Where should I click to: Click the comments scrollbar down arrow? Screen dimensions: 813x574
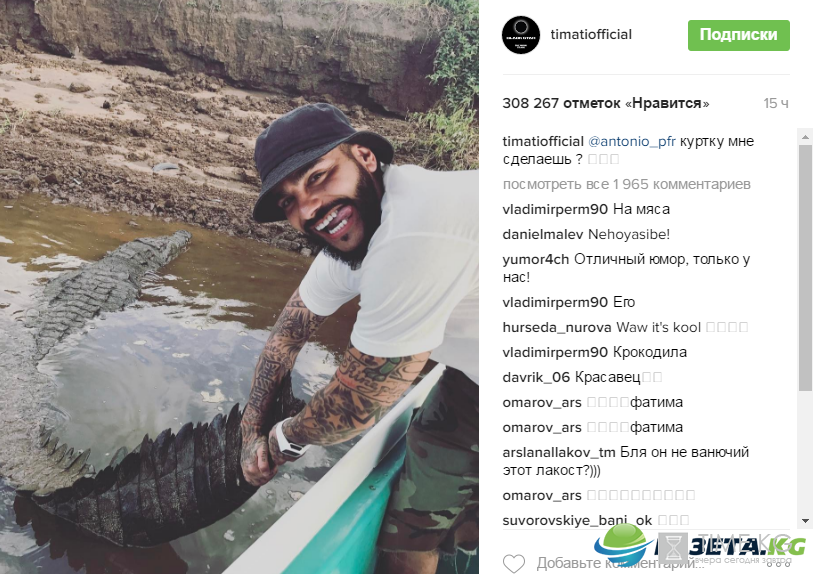pyautogui.click(x=805, y=521)
